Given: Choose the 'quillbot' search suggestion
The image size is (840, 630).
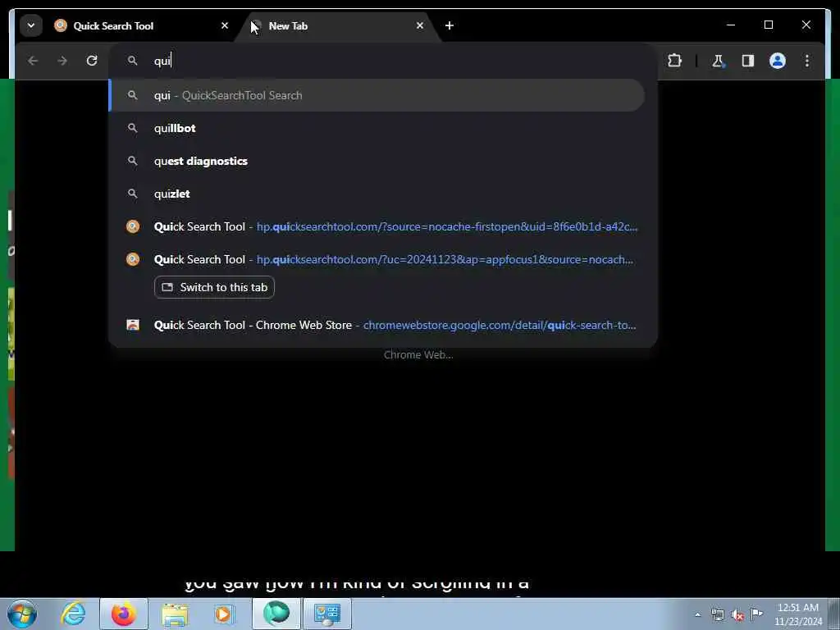Looking at the screenshot, I should pos(377,128).
